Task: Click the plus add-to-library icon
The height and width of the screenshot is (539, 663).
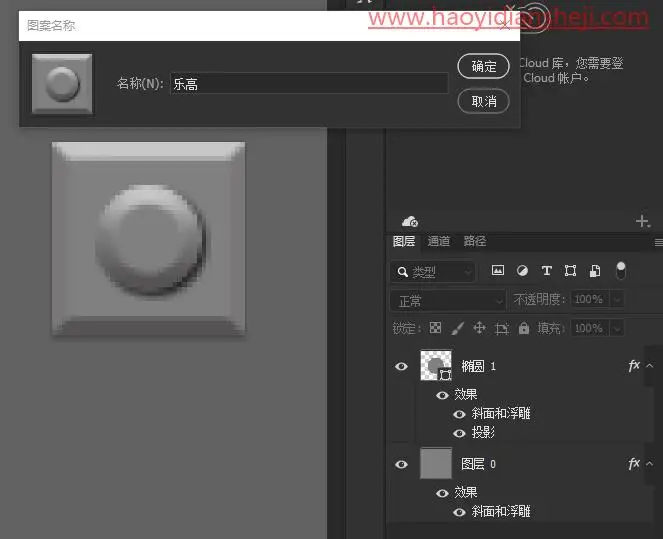Action: pyautogui.click(x=643, y=221)
